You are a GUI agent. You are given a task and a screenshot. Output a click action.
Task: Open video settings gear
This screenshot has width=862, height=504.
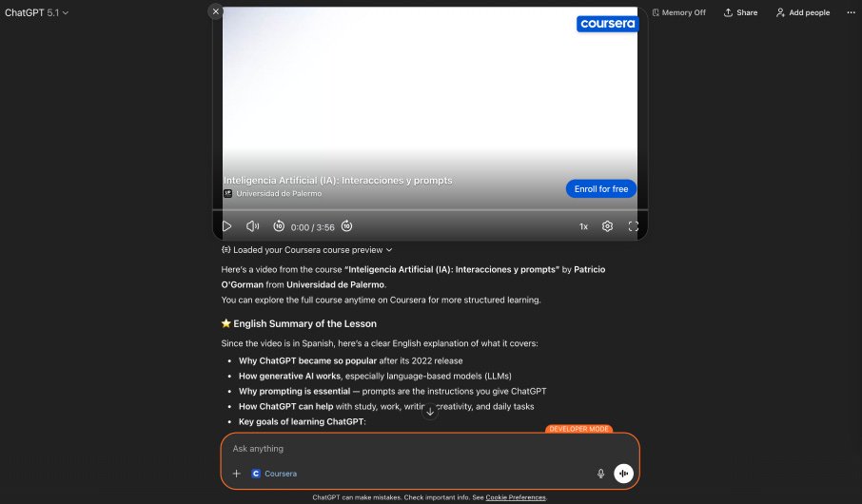tap(607, 226)
